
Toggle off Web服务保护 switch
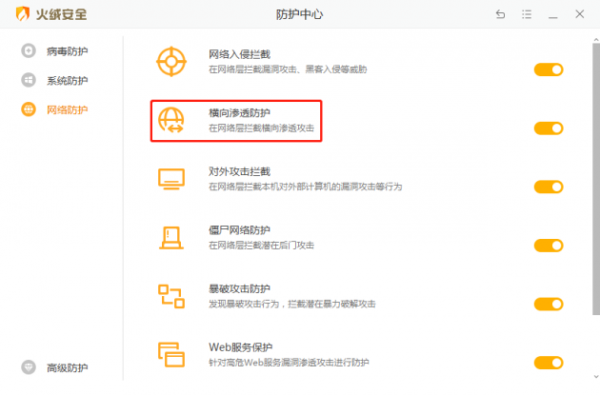click(x=549, y=363)
